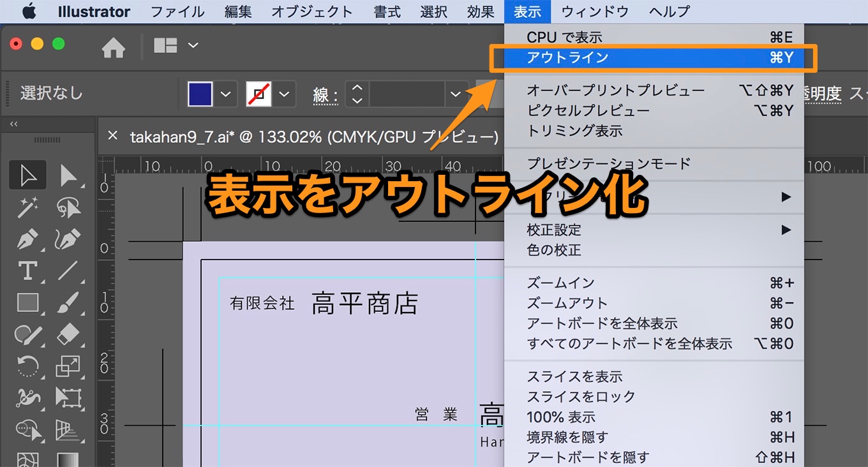
Task: Choose アウトライン from the menu
Action: pyautogui.click(x=654, y=57)
